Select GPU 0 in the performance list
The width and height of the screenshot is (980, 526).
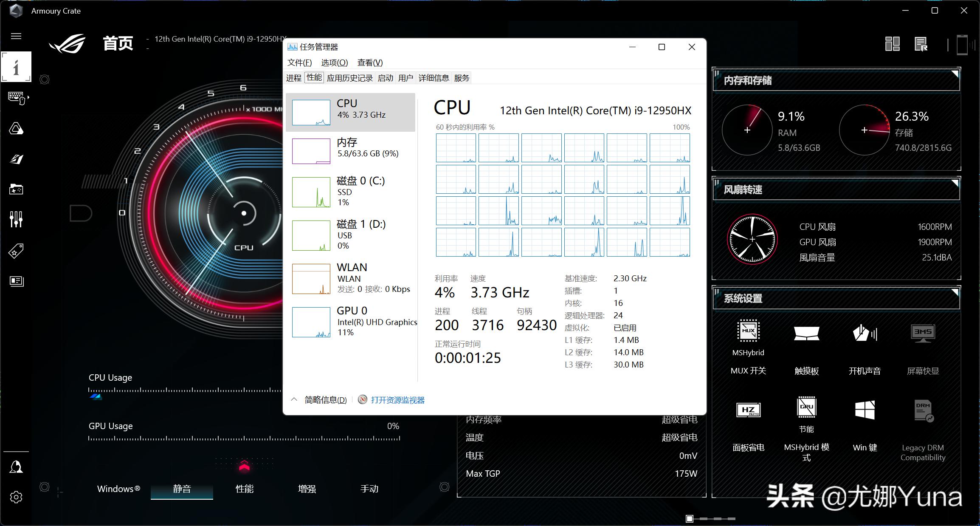352,322
